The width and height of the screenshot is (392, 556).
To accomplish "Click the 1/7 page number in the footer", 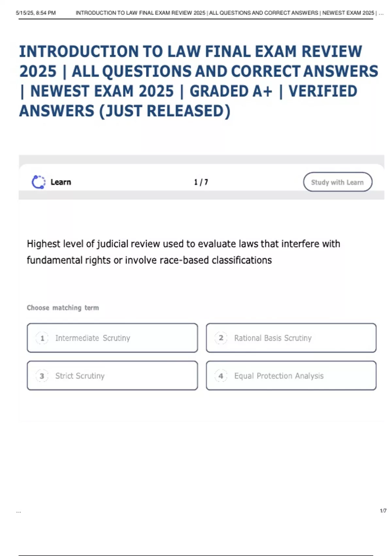I will click(x=383, y=511).
